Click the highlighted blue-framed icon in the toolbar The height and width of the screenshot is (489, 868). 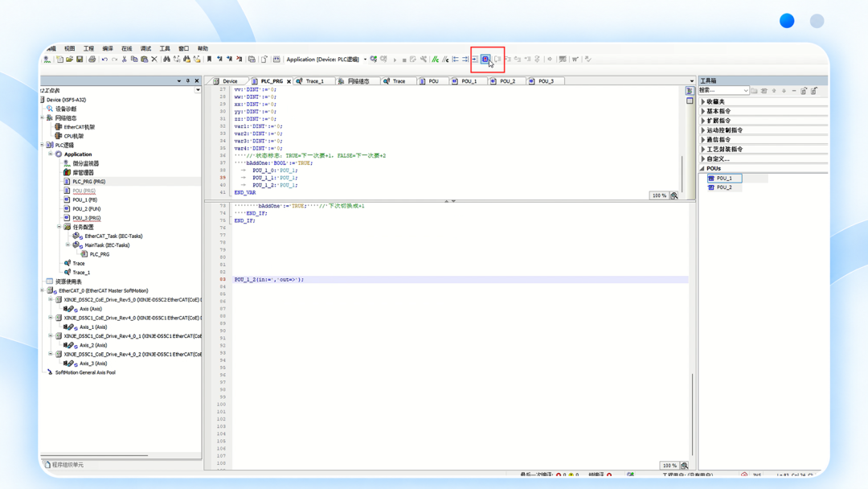click(485, 60)
